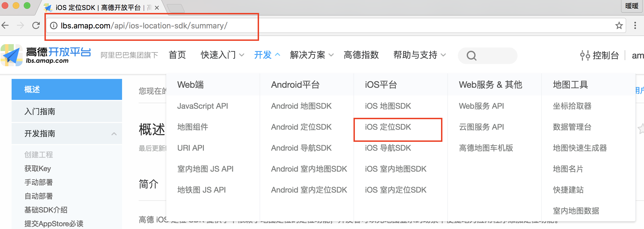Open 提交AppStore必读 in the sidebar
Viewport: 644px width, 229px height.
point(54,223)
